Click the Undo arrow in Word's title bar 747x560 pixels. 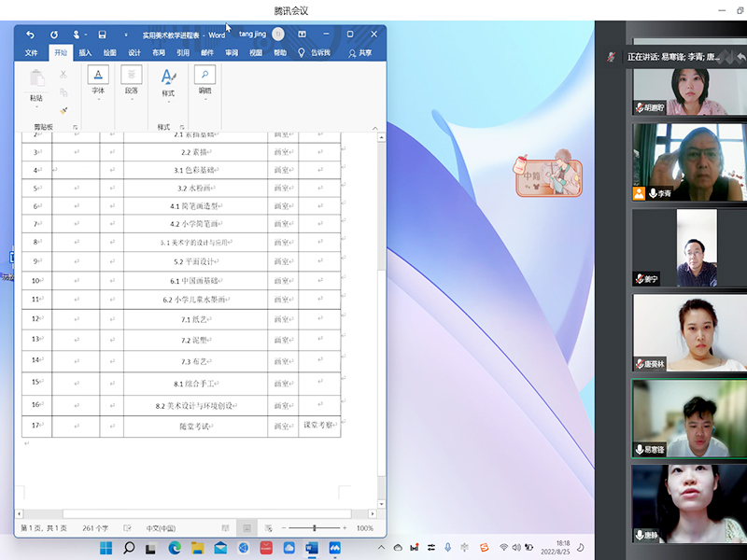(30, 35)
